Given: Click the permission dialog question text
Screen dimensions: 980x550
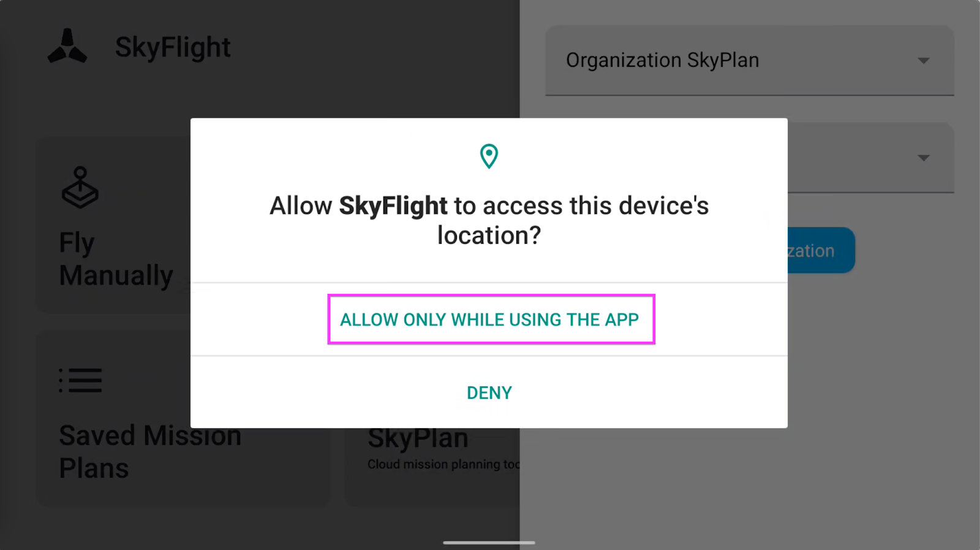Looking at the screenshot, I should pos(489,220).
